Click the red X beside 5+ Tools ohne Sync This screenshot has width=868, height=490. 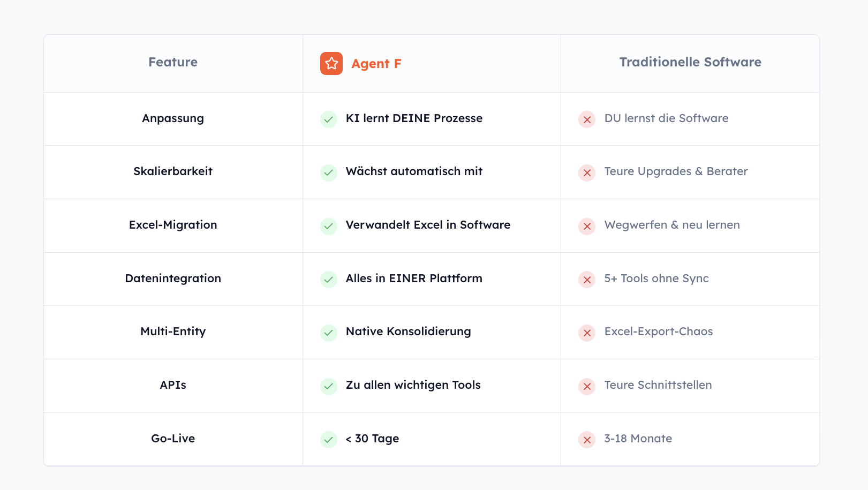587,280
